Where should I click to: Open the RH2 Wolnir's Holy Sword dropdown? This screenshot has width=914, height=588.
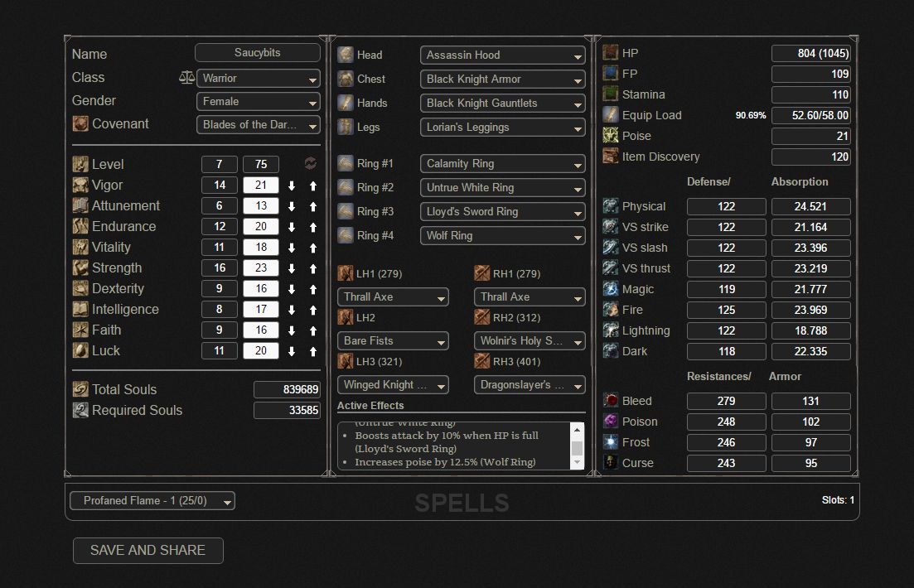coord(530,340)
